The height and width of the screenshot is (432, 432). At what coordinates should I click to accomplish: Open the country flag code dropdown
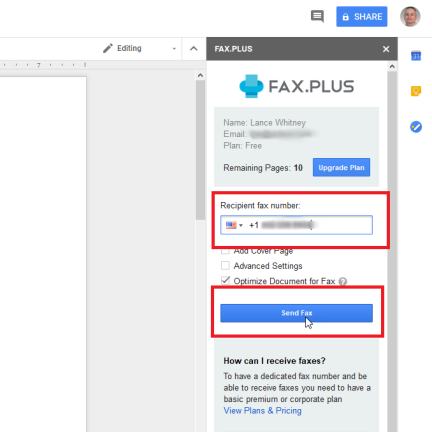pyautogui.click(x=234, y=225)
